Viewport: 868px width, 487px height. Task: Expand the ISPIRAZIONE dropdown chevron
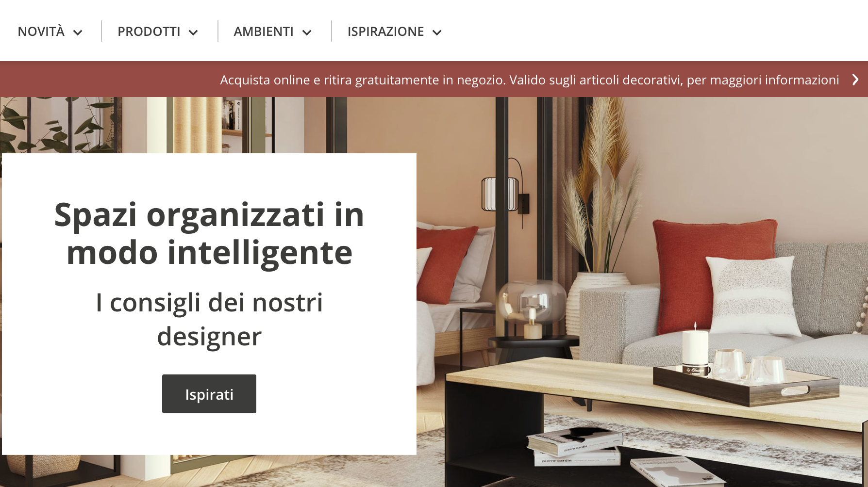[x=437, y=32]
